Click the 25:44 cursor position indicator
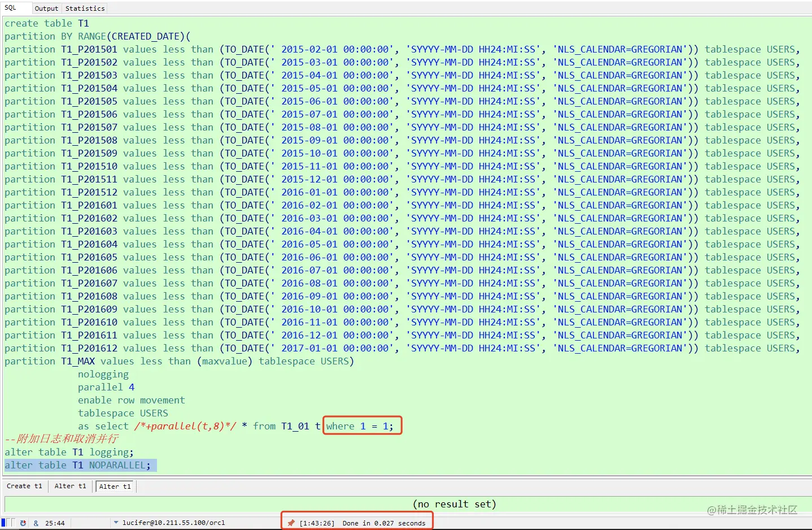Screen dimensions: 812x530 (55, 523)
